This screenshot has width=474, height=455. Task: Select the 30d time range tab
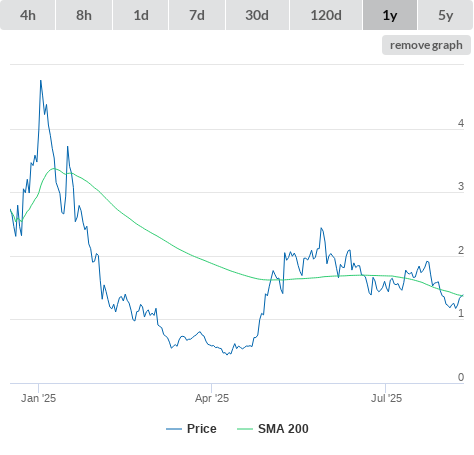257,15
